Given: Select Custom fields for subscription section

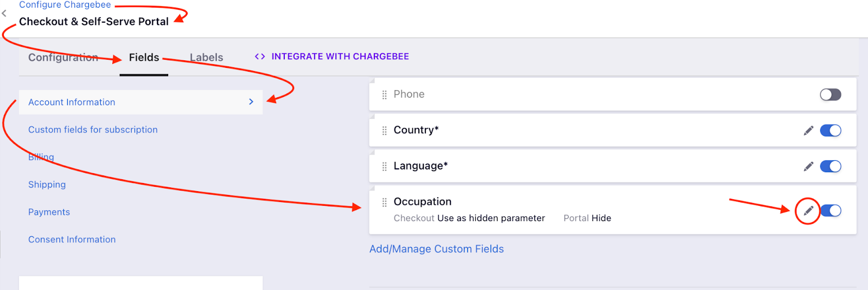Looking at the screenshot, I should [x=93, y=130].
